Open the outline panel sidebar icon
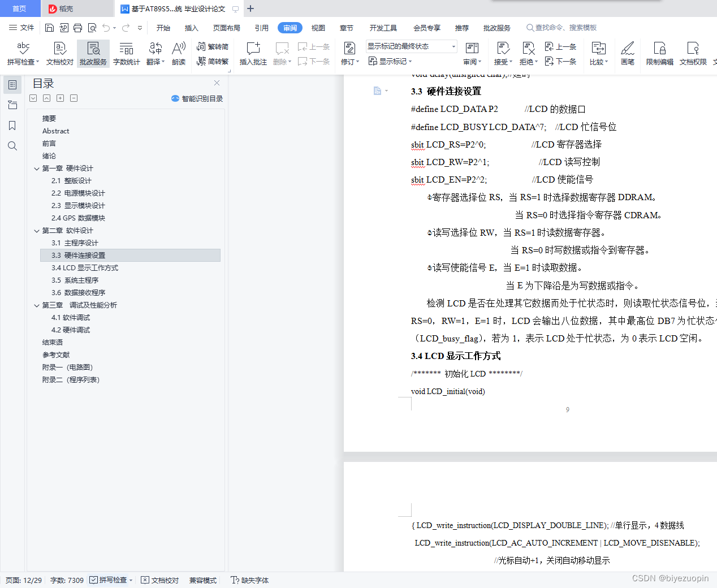 pyautogui.click(x=12, y=85)
